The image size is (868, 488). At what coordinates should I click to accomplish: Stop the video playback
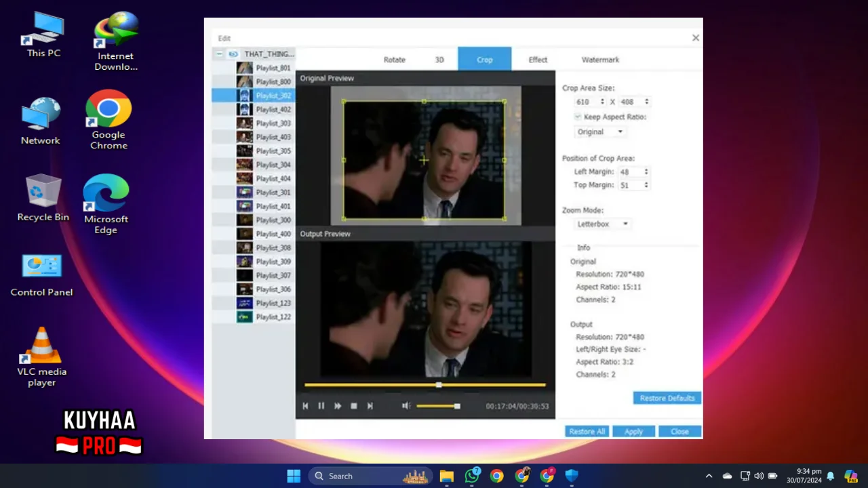[354, 406]
